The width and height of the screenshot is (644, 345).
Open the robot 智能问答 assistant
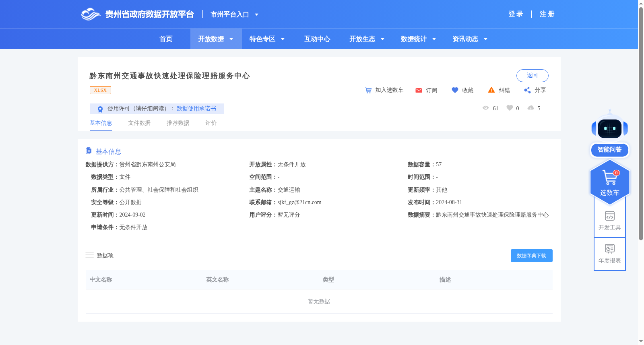(x=609, y=134)
